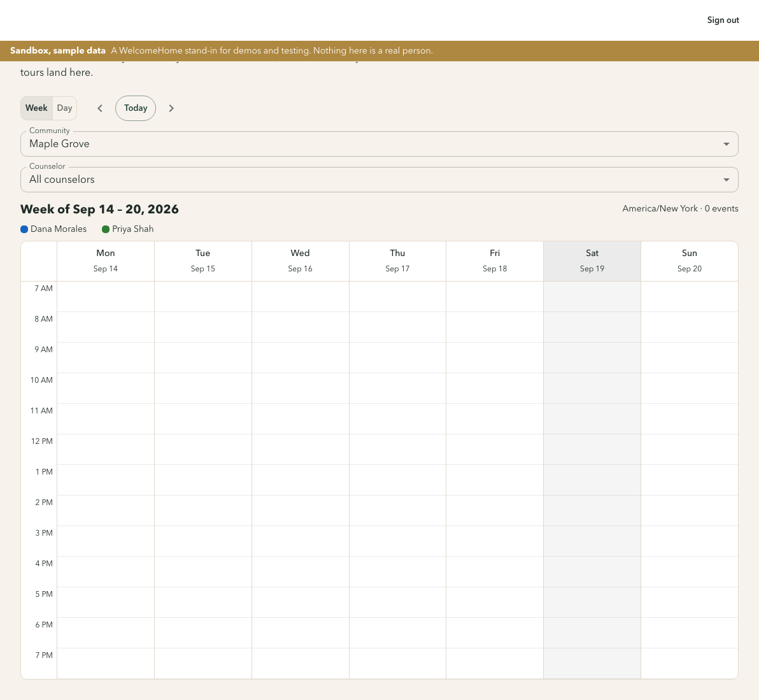Click the 9 AM time label
Viewport: 759px width, 700px height.
point(43,350)
